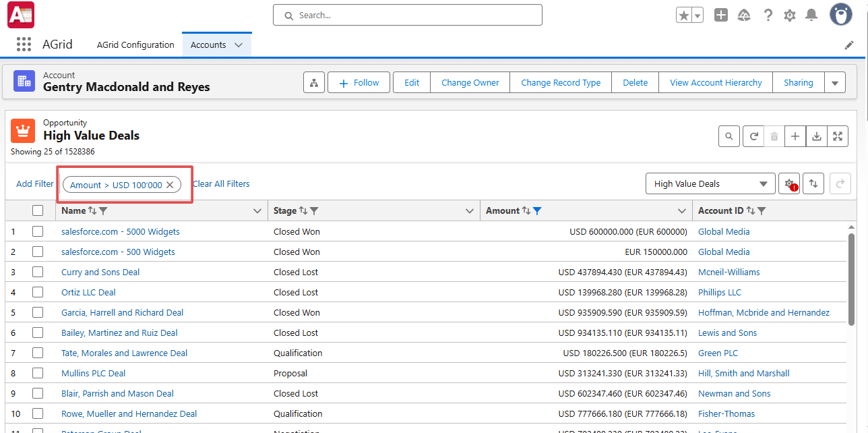868x433 pixels.
Task: Switch to the AGrid Configuration tab
Action: [x=135, y=45]
